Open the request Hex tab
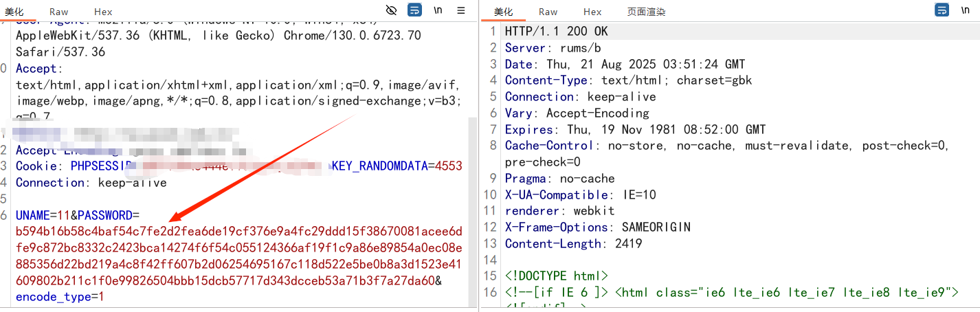The height and width of the screenshot is (312, 980). point(103,12)
